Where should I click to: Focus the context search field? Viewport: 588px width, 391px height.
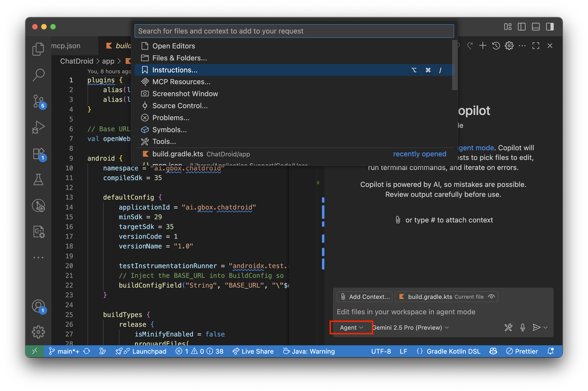point(294,31)
